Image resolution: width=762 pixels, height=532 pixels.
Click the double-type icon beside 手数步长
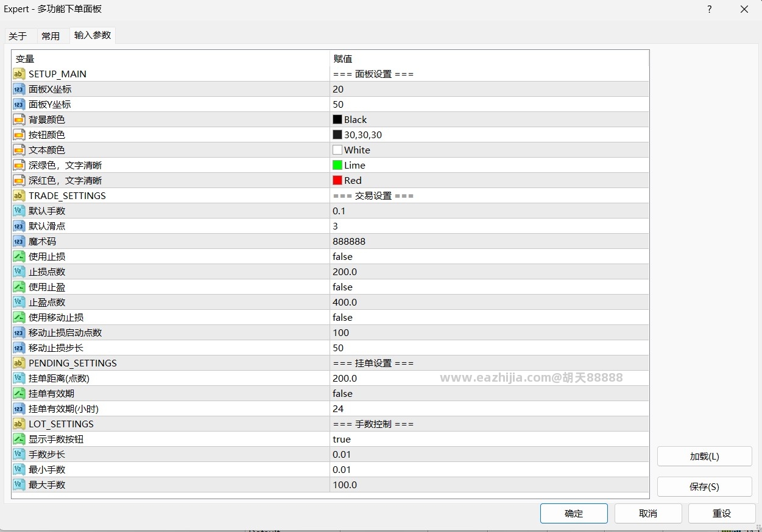19,454
